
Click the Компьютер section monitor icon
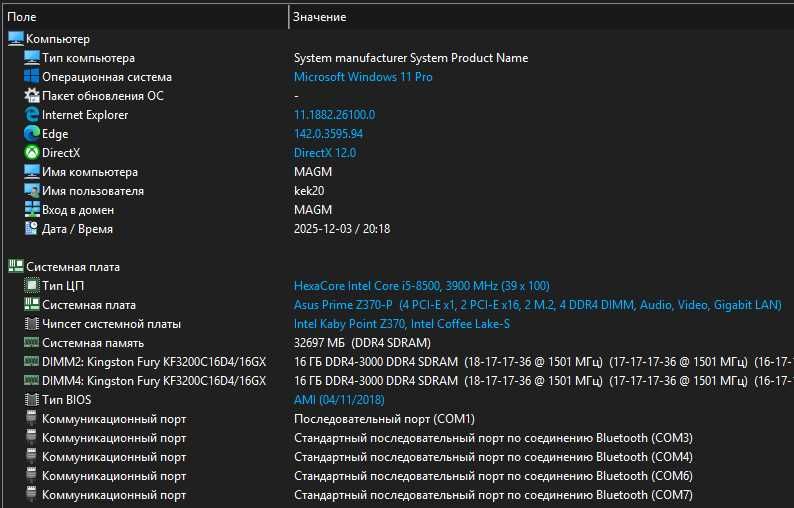click(x=16, y=39)
